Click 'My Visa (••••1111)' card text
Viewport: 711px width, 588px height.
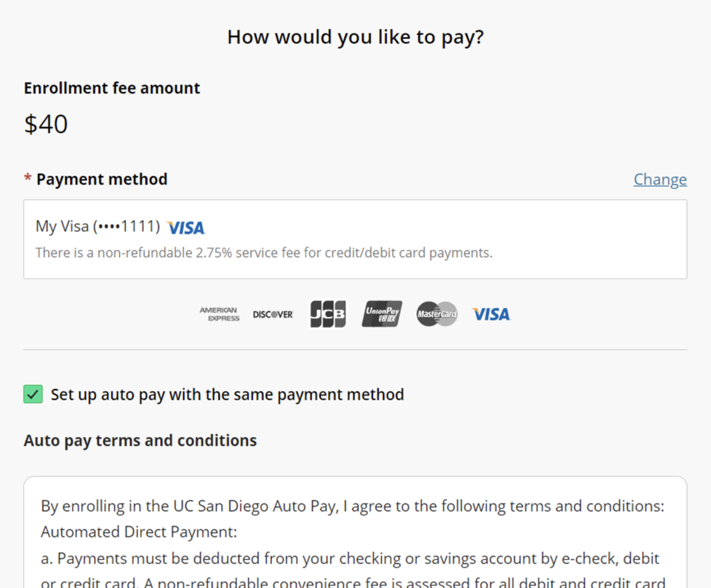98,226
